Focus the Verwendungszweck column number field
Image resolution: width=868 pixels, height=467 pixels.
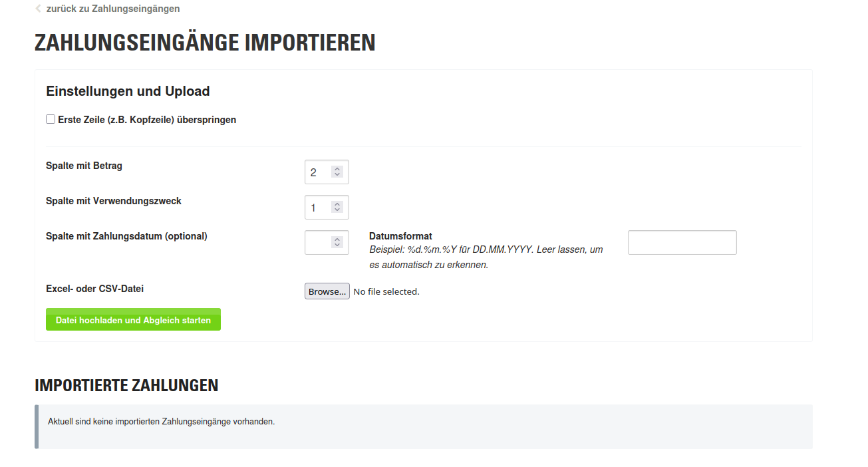(319, 208)
